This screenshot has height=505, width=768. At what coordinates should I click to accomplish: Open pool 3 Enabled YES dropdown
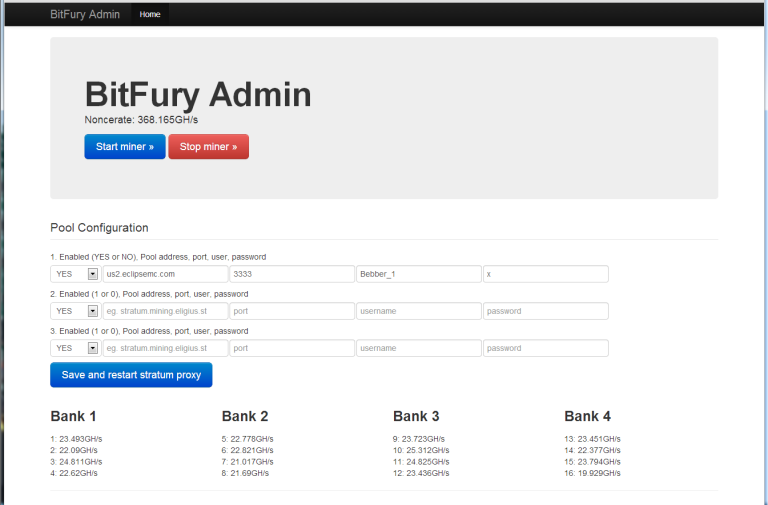click(x=75, y=348)
